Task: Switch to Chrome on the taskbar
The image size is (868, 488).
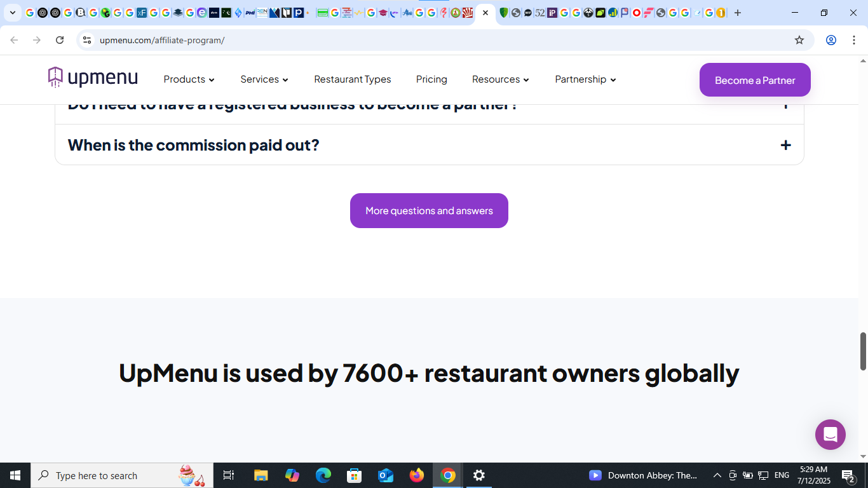Action: [448, 475]
